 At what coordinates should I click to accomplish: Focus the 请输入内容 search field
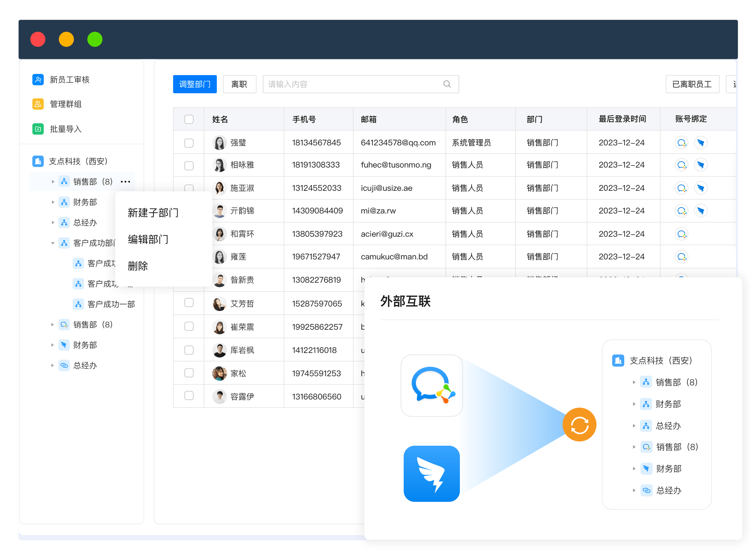353,84
